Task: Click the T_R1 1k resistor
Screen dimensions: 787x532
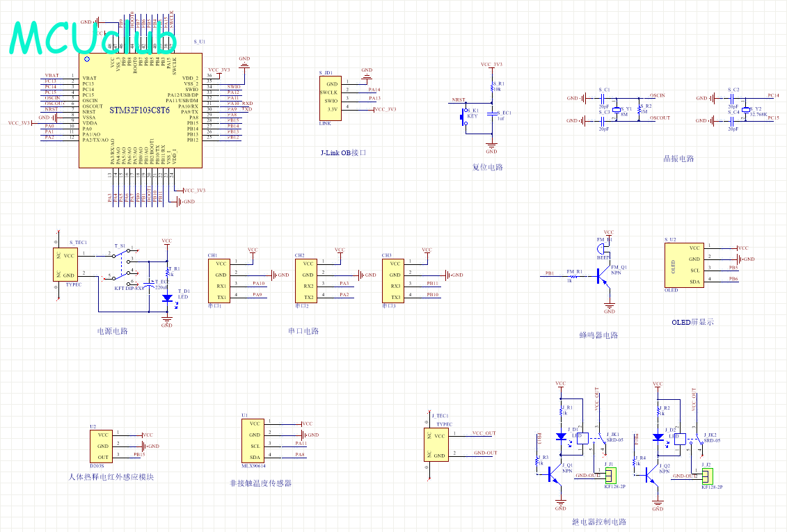Action: click(x=167, y=273)
